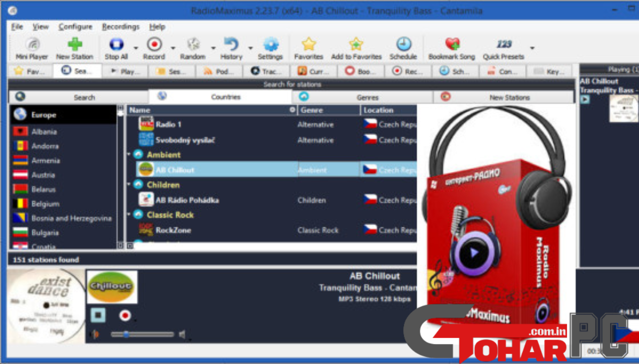This screenshot has height=364, width=639.
Task: Switch to the Tracks panel tab
Action: [266, 71]
